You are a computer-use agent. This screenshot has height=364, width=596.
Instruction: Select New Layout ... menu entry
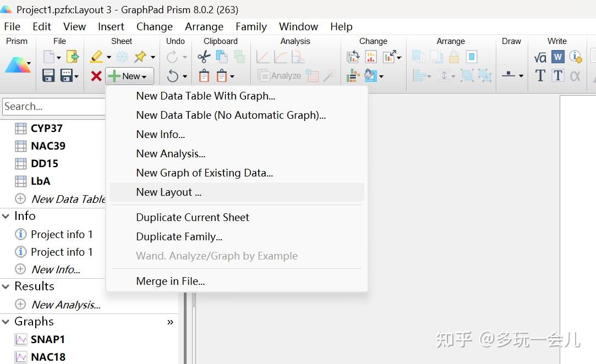click(x=237, y=192)
